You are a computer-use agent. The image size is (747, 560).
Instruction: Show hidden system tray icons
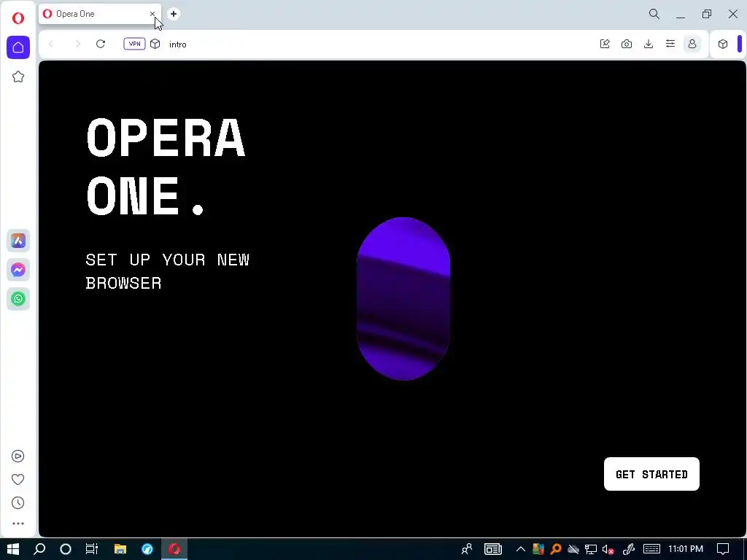521,548
